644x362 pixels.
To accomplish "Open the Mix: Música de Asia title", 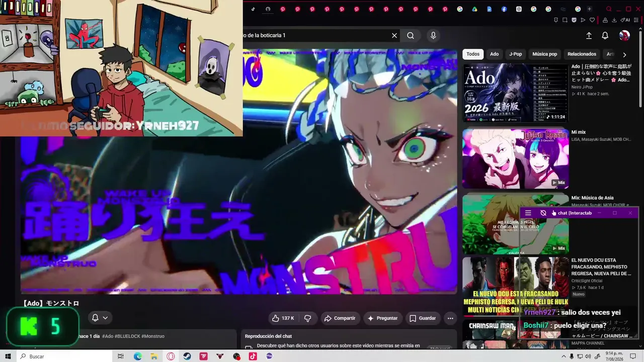I will (592, 198).
